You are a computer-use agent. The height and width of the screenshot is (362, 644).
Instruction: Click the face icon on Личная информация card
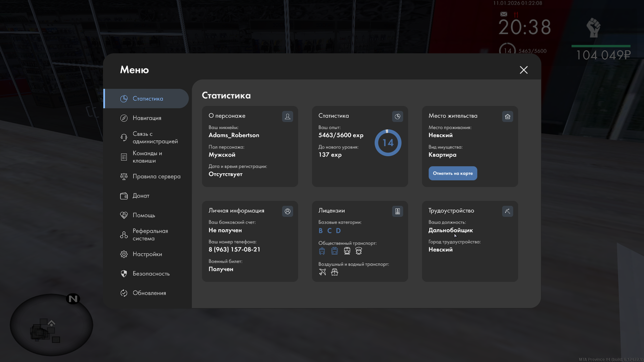coord(287,211)
